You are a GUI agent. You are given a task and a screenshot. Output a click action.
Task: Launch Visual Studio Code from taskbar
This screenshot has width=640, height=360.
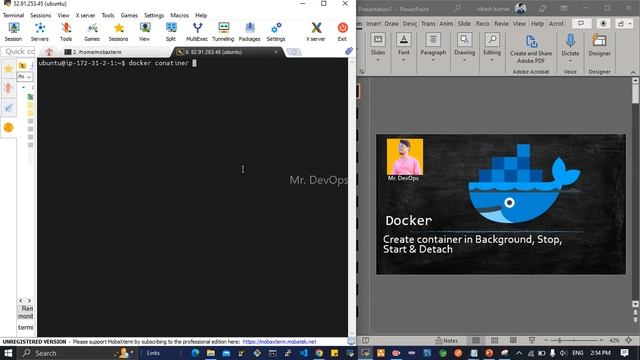304,353
